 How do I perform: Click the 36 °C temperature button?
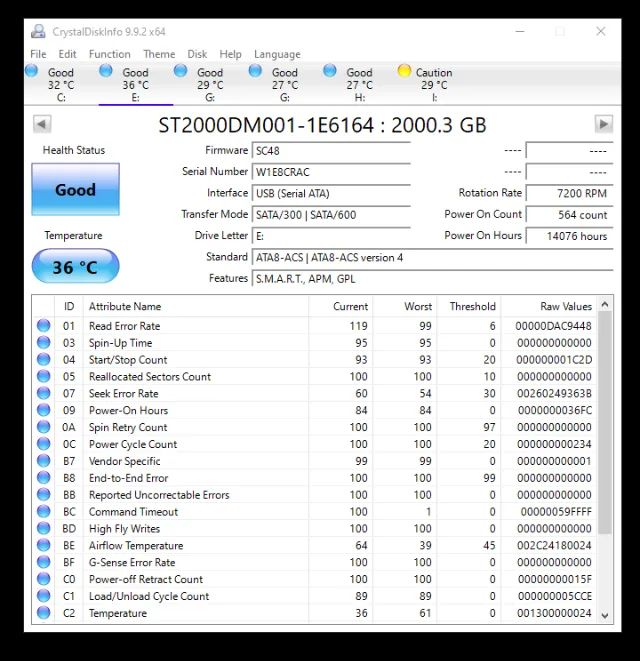[75, 266]
